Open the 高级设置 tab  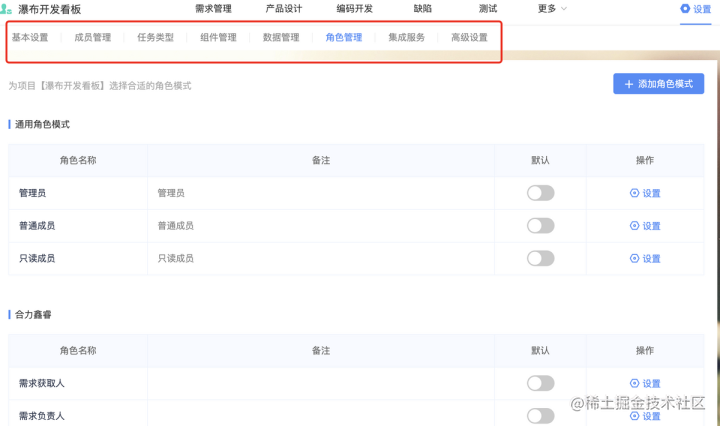coord(469,38)
